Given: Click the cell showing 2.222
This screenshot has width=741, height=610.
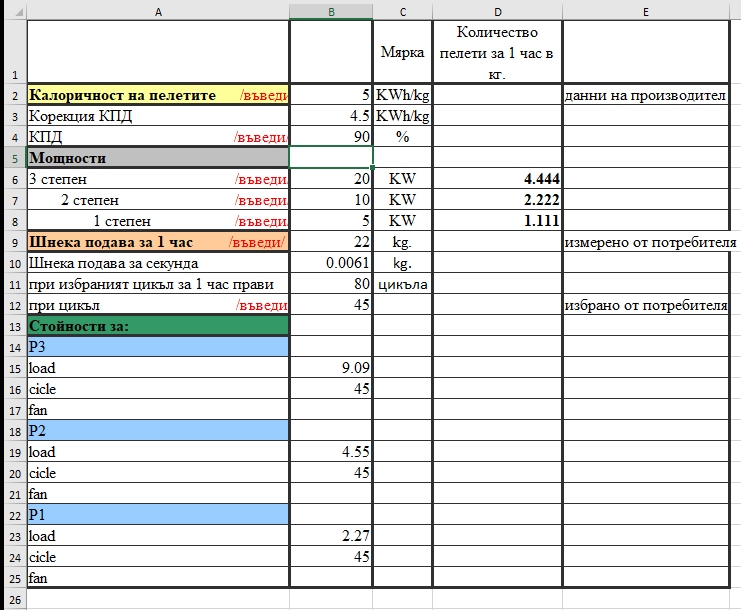Looking at the screenshot, I should 497,200.
